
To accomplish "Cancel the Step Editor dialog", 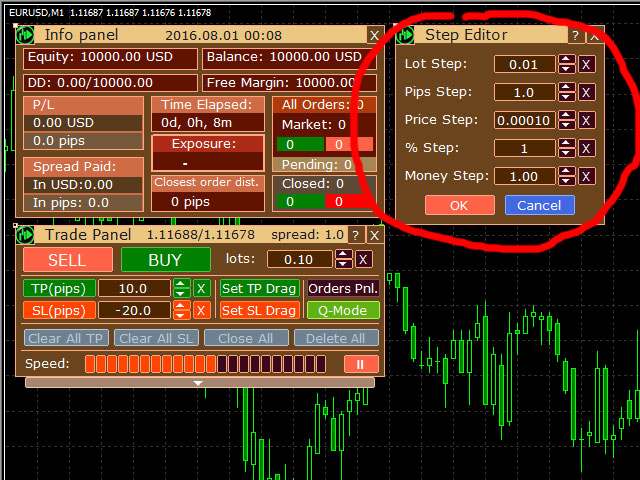I will (x=540, y=205).
